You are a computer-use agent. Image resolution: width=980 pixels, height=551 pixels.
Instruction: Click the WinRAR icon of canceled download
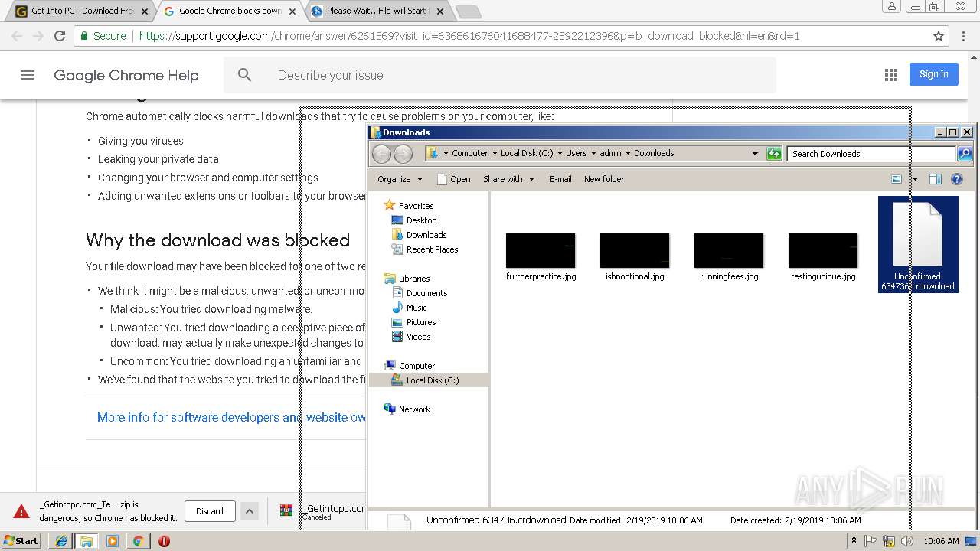286,510
